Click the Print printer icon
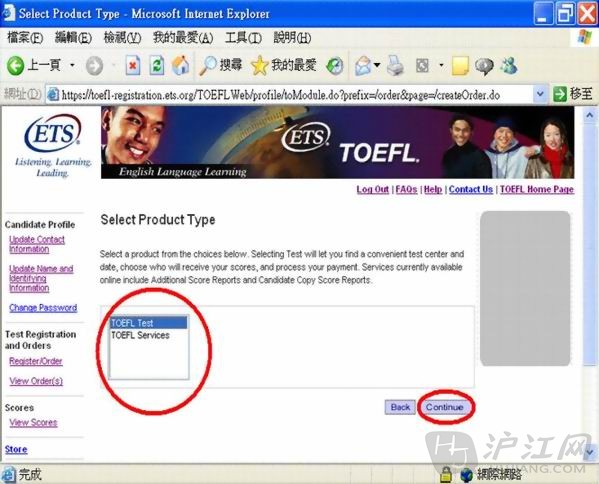This screenshot has width=599, height=484. pos(395,66)
